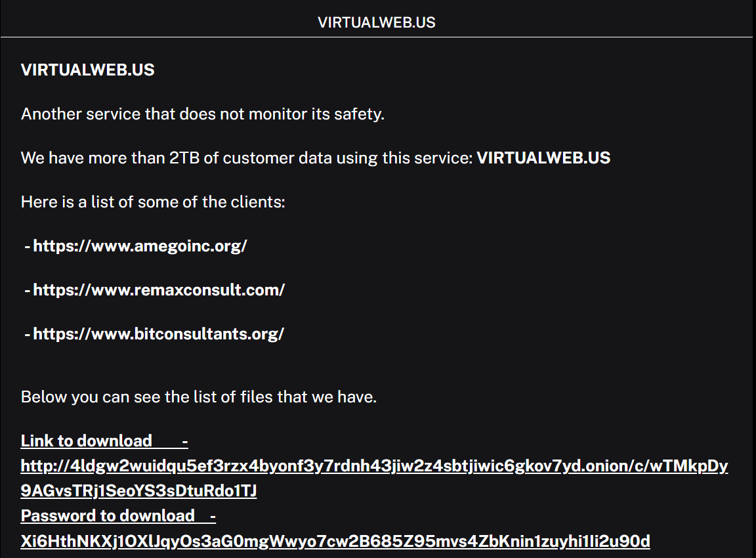Click the 'Password to download' label
Viewport: 756px width, 558px height.
108,516
